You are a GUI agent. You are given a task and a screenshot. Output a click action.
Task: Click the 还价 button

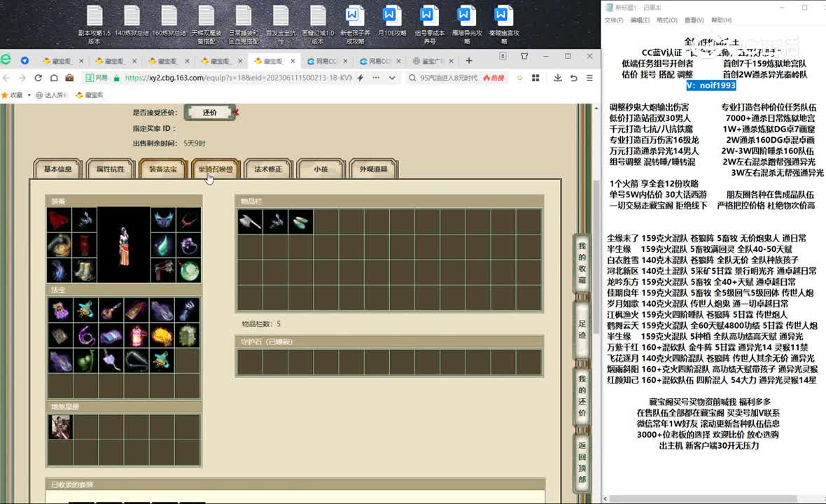[x=210, y=113]
